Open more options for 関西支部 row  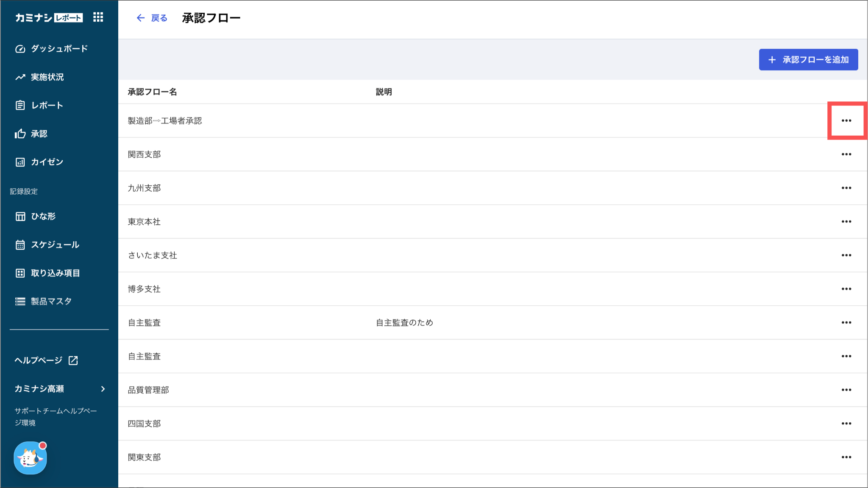(x=846, y=154)
